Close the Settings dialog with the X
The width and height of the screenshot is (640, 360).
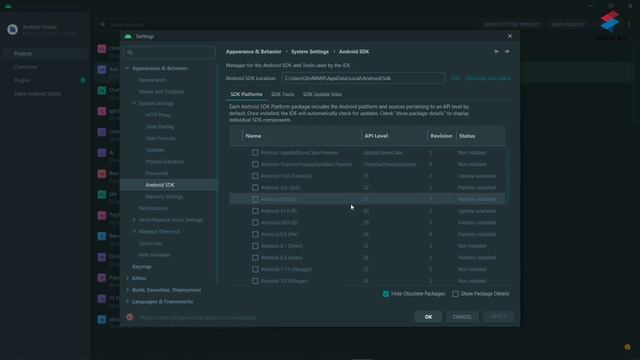pos(510,36)
